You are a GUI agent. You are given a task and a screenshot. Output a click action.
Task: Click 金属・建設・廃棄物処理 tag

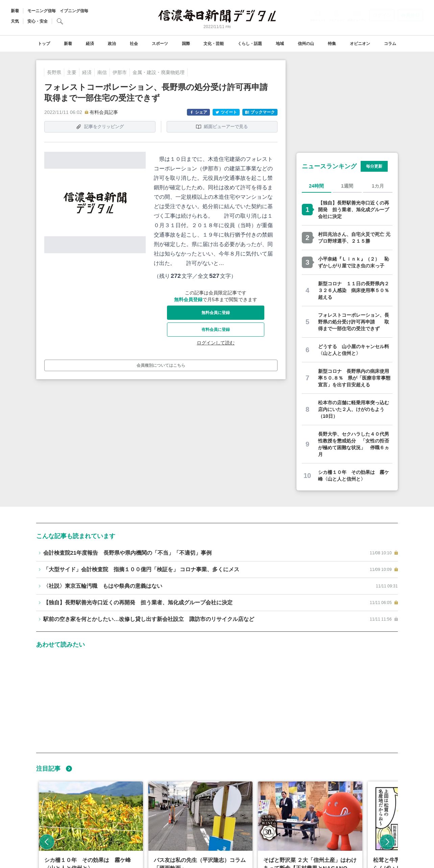coord(159,72)
